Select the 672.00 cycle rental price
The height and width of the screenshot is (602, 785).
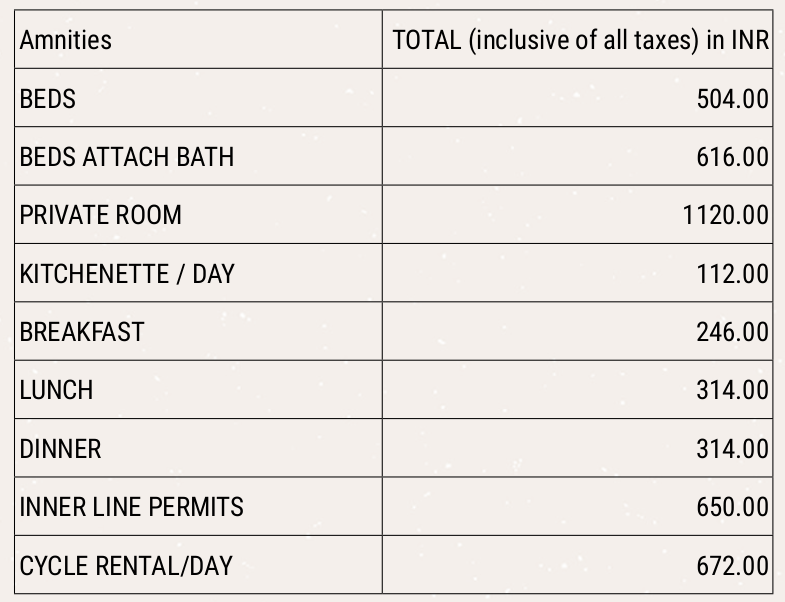click(x=732, y=566)
